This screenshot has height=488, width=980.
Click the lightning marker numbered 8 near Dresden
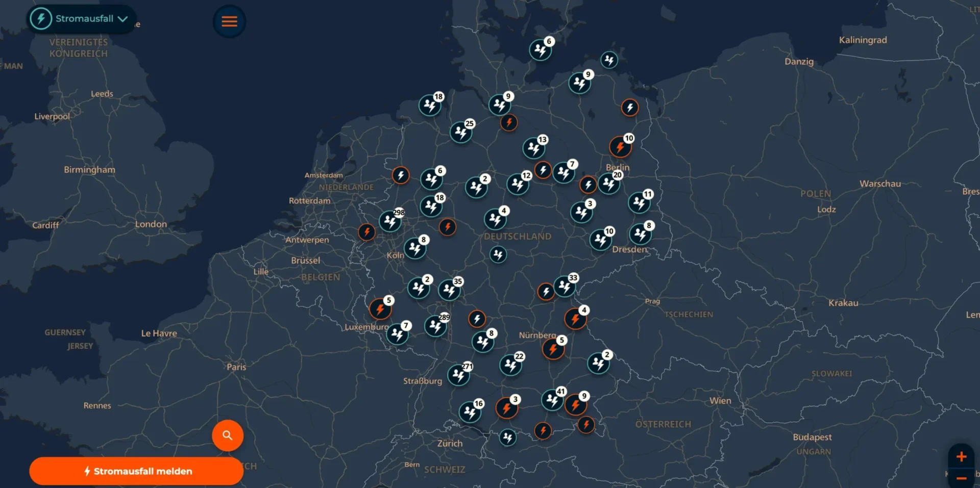pos(642,235)
